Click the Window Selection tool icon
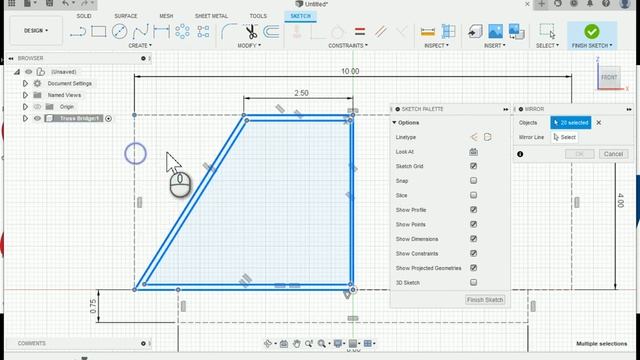The image size is (640, 360). coord(547,31)
